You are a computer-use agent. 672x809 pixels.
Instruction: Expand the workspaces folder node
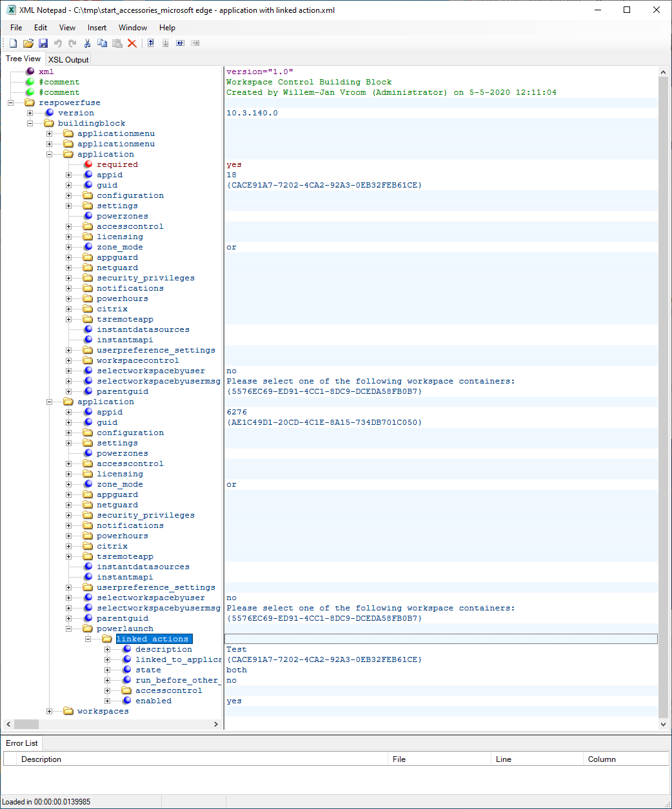click(x=49, y=711)
